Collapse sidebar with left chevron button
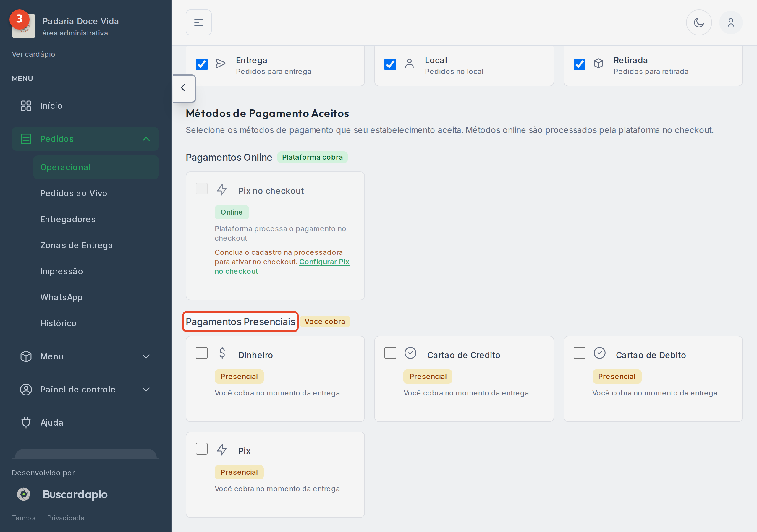 coord(183,88)
